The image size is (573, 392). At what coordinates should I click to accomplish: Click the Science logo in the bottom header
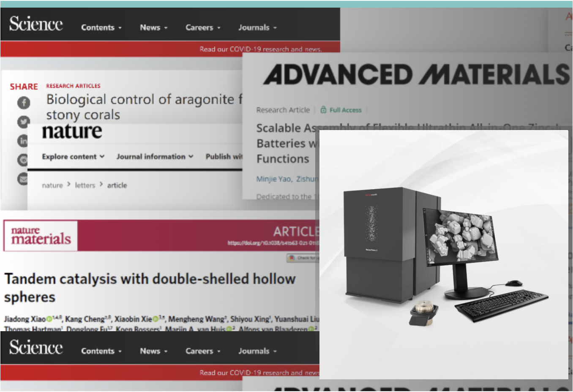(x=36, y=348)
